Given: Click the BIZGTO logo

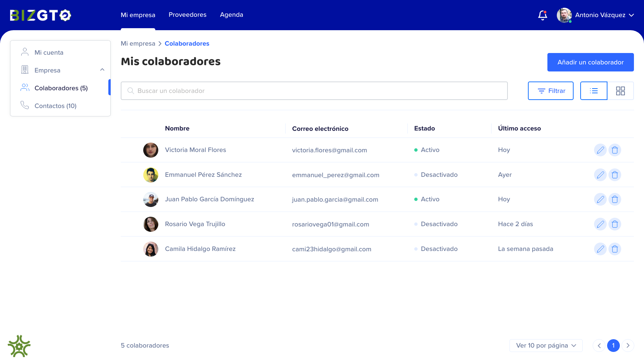Looking at the screenshot, I should point(40,15).
